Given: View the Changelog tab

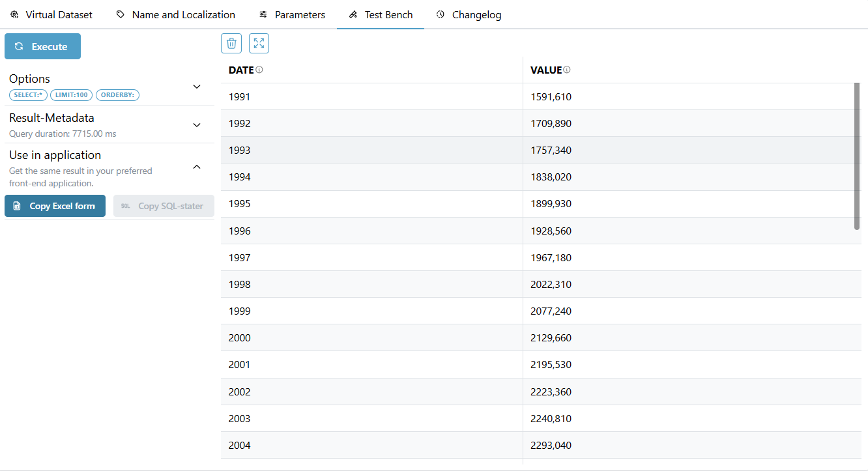Looking at the screenshot, I should (x=469, y=14).
